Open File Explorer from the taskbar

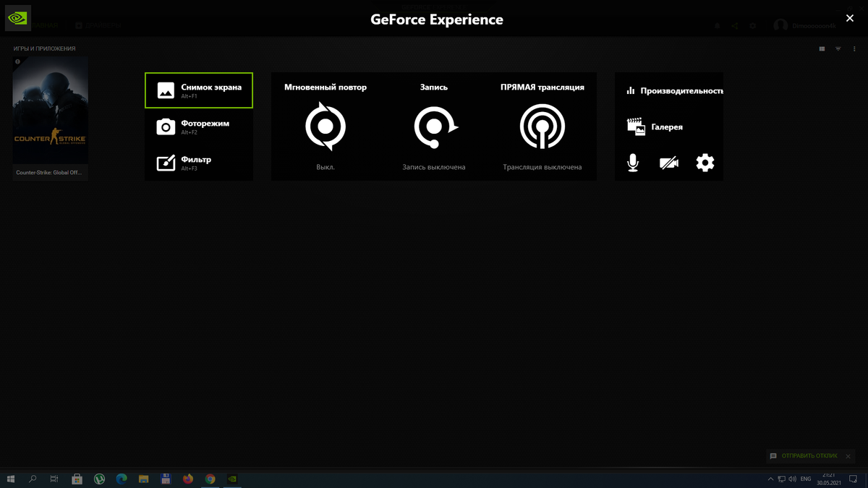(x=144, y=479)
